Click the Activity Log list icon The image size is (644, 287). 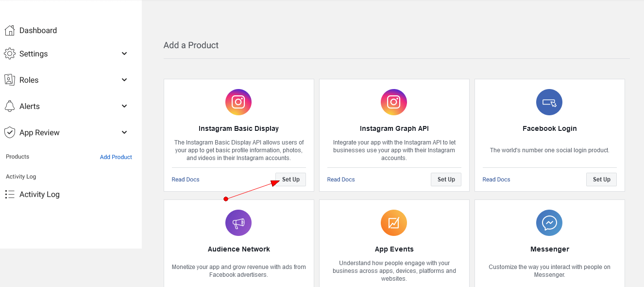10,195
